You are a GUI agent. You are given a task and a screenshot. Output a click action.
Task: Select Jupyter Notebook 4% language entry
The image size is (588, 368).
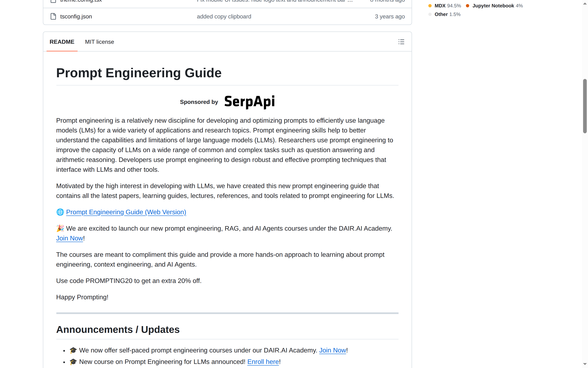(494, 6)
